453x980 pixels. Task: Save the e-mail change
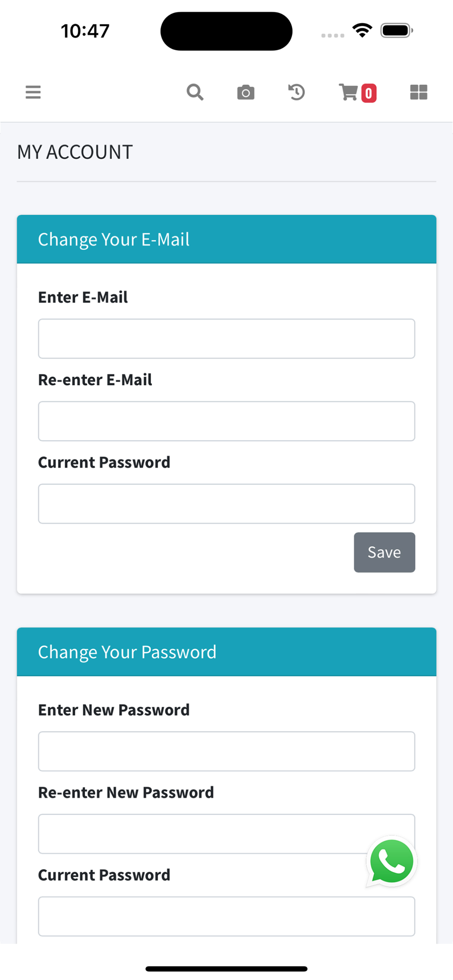click(x=384, y=552)
